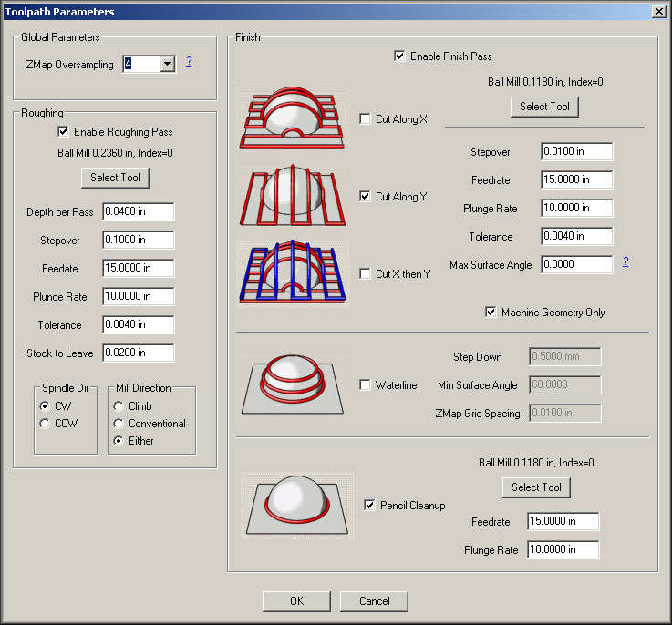The width and height of the screenshot is (672, 625).
Task: Click the Depth per Pass field
Action: (x=138, y=212)
